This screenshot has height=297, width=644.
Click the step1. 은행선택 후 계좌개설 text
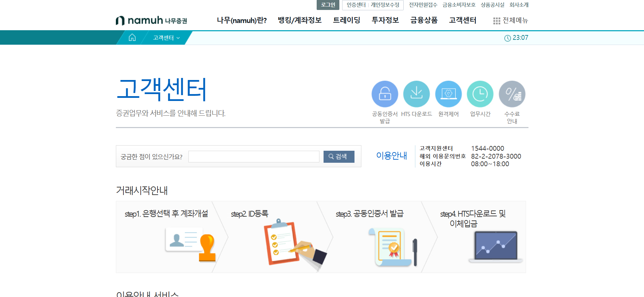coord(166,214)
